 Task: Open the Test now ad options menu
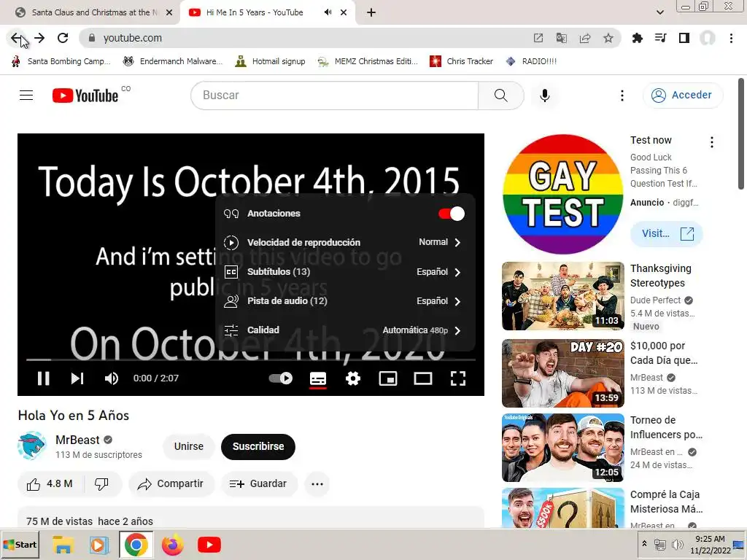coord(712,142)
